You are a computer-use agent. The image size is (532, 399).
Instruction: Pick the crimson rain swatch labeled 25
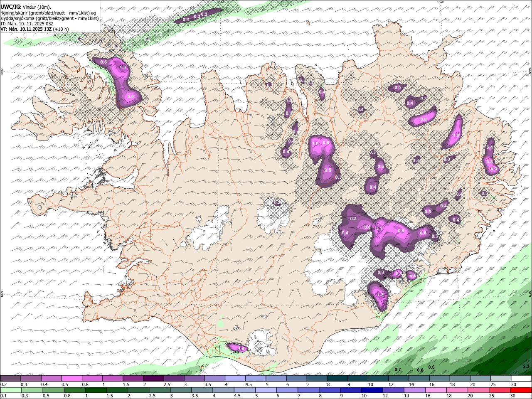click(x=500, y=390)
